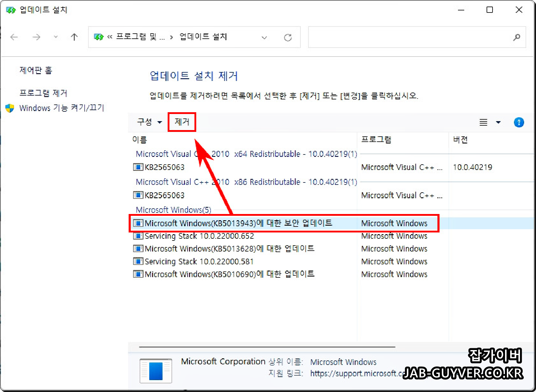Click the address bar control panel icon
The width and height of the screenshot is (536, 392).
(x=99, y=37)
